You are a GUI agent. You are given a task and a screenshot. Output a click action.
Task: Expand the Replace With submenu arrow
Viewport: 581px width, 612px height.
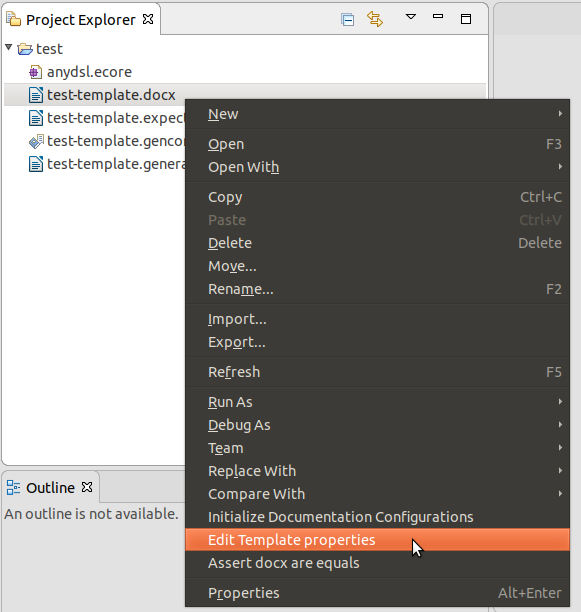coord(560,471)
